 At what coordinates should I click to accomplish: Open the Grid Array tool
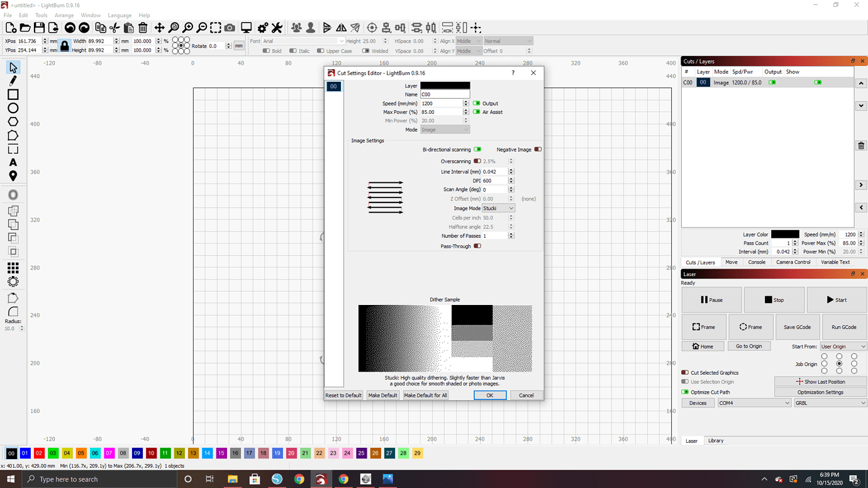click(x=13, y=269)
